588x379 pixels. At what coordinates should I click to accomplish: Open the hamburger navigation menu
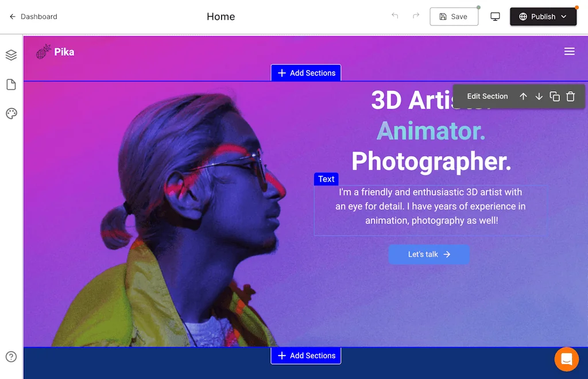[x=569, y=52]
